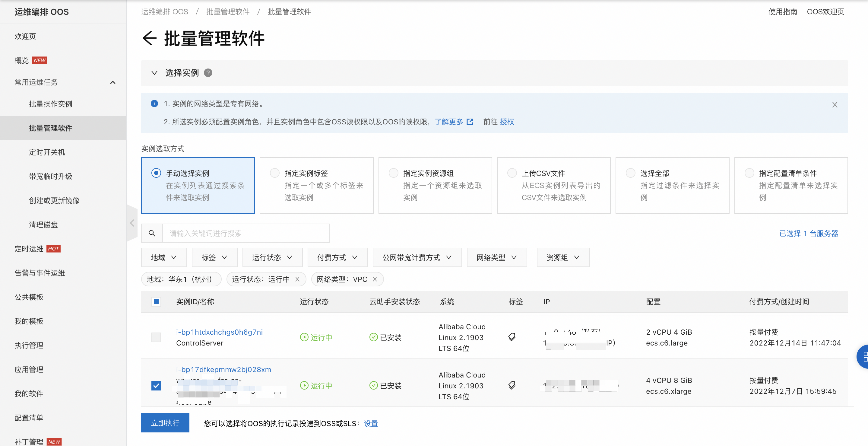Click the external link icon after 了解更多
868x446 pixels.
tap(470, 122)
